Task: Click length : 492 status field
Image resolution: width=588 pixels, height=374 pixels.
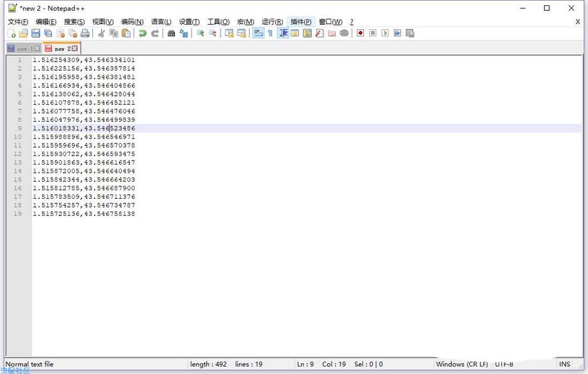Action: click(x=208, y=364)
